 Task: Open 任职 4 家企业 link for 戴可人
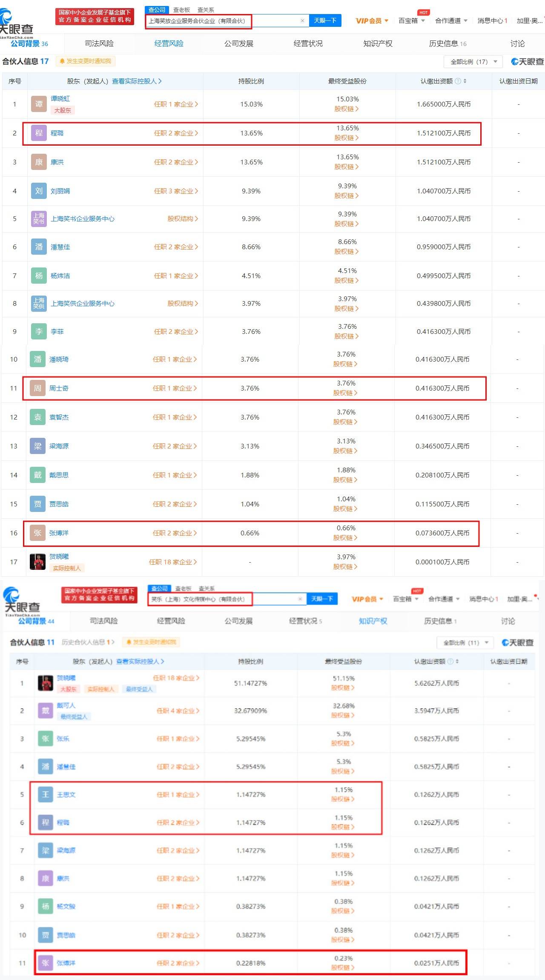(178, 711)
